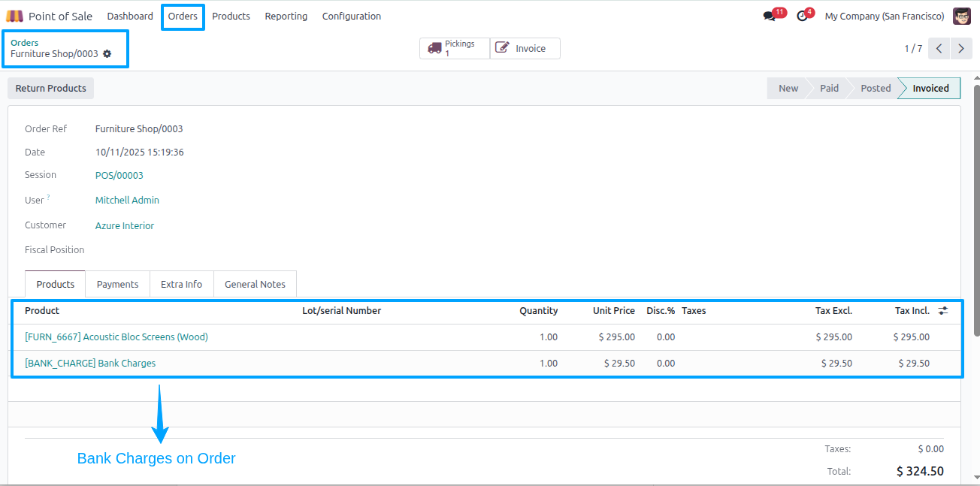
Task: Switch to the Extra Info tab
Action: click(x=182, y=284)
